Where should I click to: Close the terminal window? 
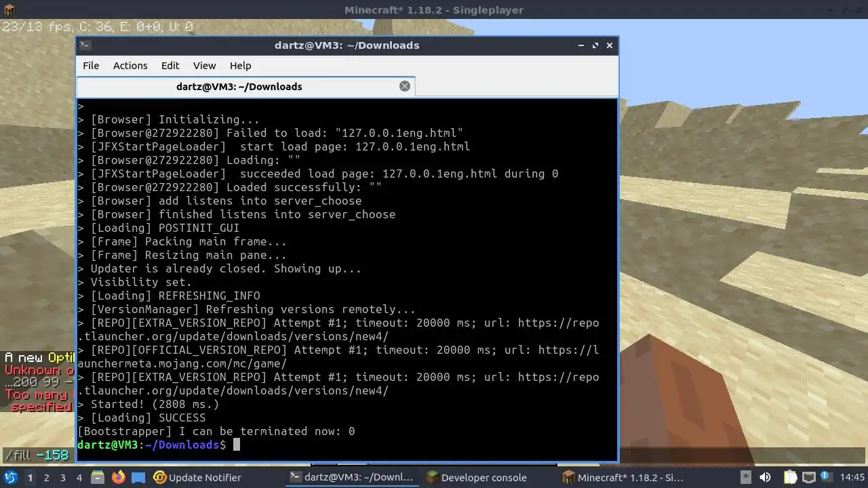point(610,45)
